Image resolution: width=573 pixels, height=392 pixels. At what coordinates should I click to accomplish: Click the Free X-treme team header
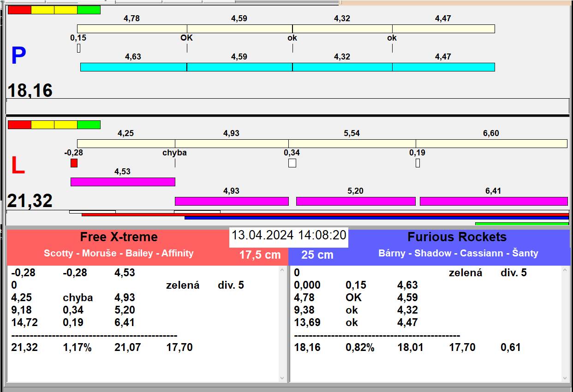[x=119, y=237]
